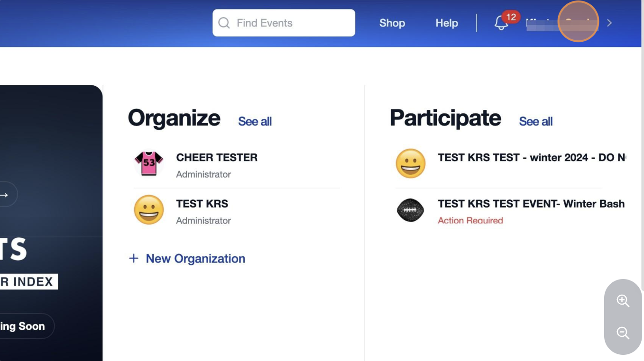Screen dimensions: 644x361
Task: Focus the Find Events search field
Action: coord(284,23)
